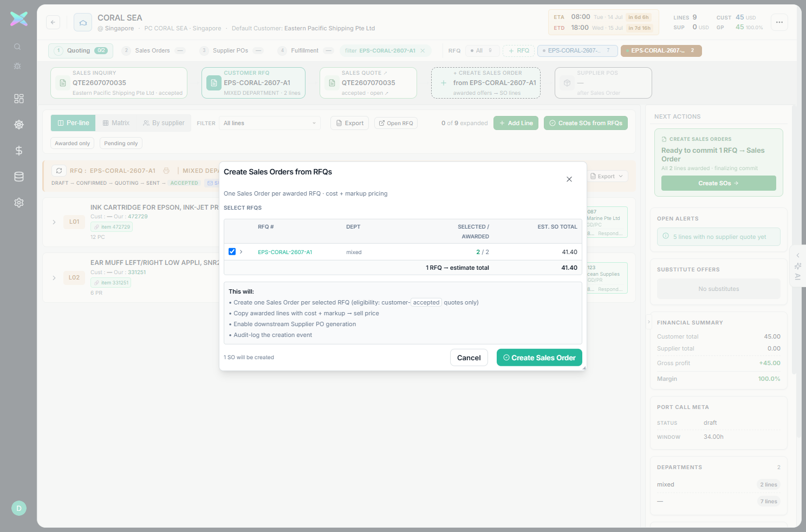Image resolution: width=806 pixels, height=532 pixels.
Task: Click the user avatar D
Action: [x=19, y=508]
